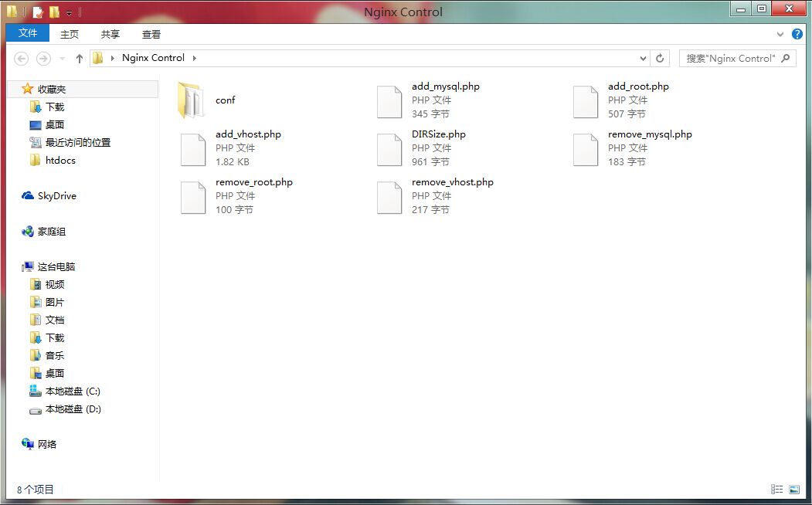
Task: Open SkyDrive in the sidebar
Action: [x=49, y=195]
